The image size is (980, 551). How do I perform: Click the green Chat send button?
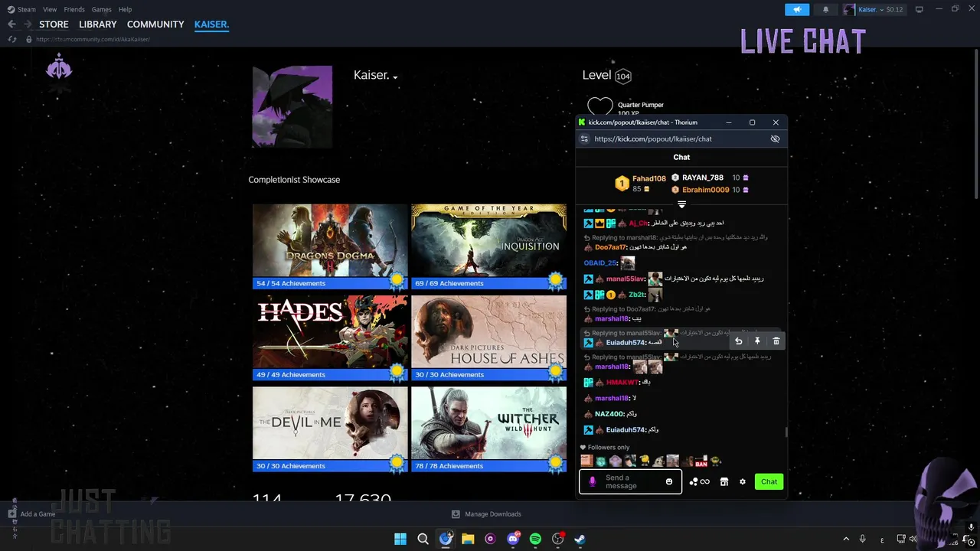coord(769,482)
